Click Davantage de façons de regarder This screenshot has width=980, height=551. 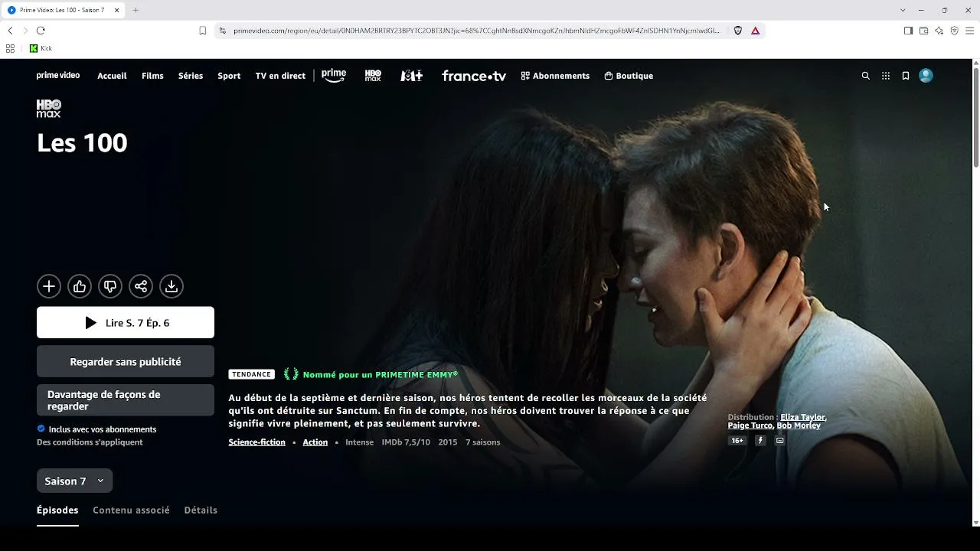pyautogui.click(x=126, y=400)
